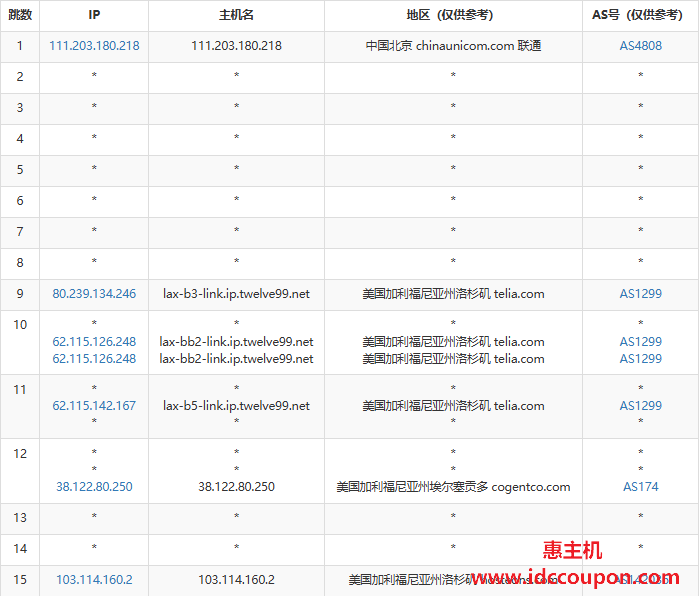The height and width of the screenshot is (596, 699).
Task: Select hop number 12
Action: click(20, 454)
